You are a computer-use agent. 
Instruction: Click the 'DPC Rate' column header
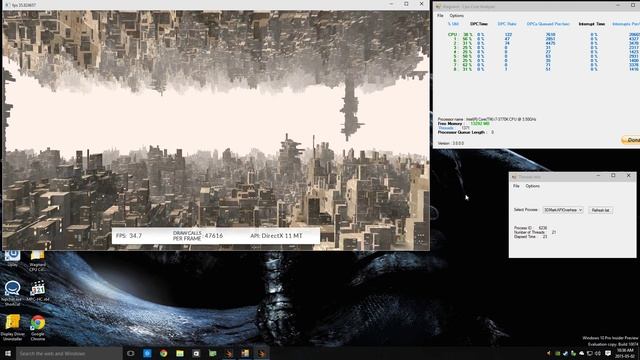(x=507, y=24)
